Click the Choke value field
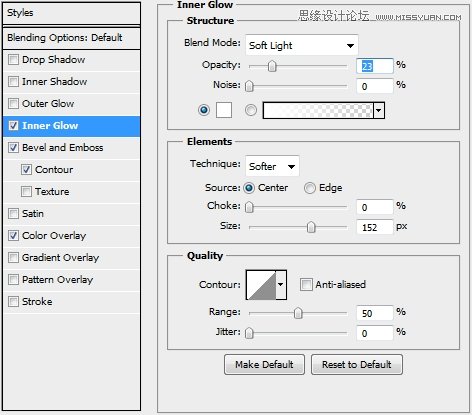The width and height of the screenshot is (472, 415). [375, 207]
